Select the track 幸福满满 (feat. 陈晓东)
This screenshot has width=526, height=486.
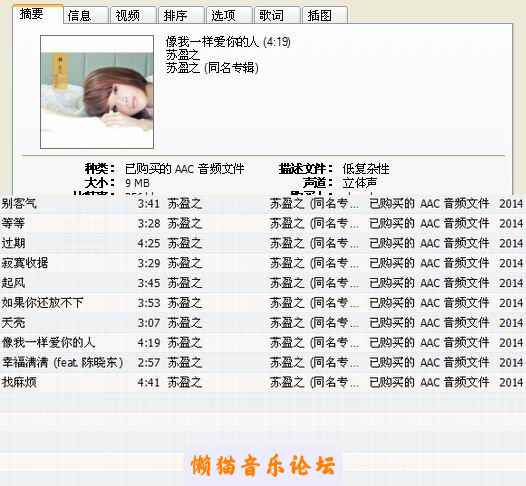(x=263, y=362)
